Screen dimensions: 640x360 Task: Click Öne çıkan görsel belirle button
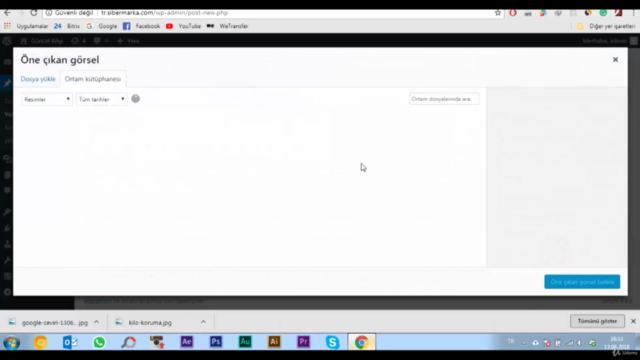582,282
